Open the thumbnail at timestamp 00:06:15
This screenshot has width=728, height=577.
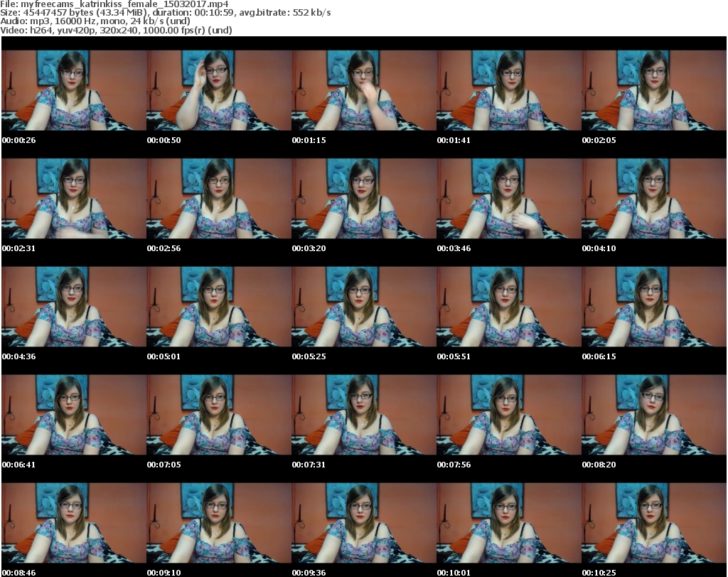654,307
